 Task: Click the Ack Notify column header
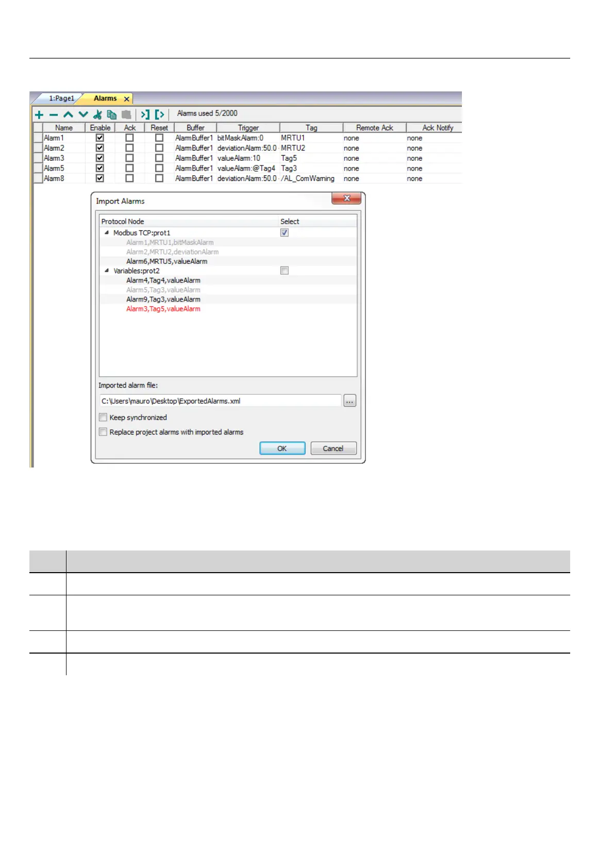tap(434, 128)
